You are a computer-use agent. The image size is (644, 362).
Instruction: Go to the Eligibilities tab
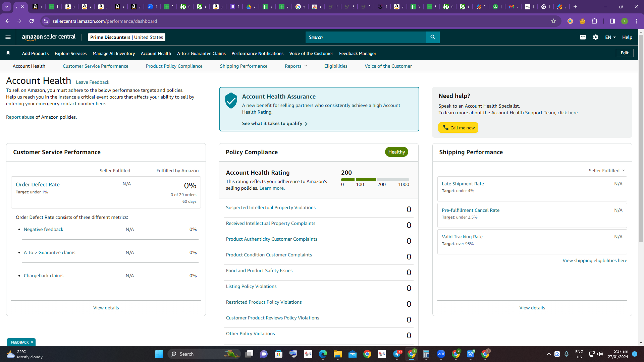(x=336, y=66)
